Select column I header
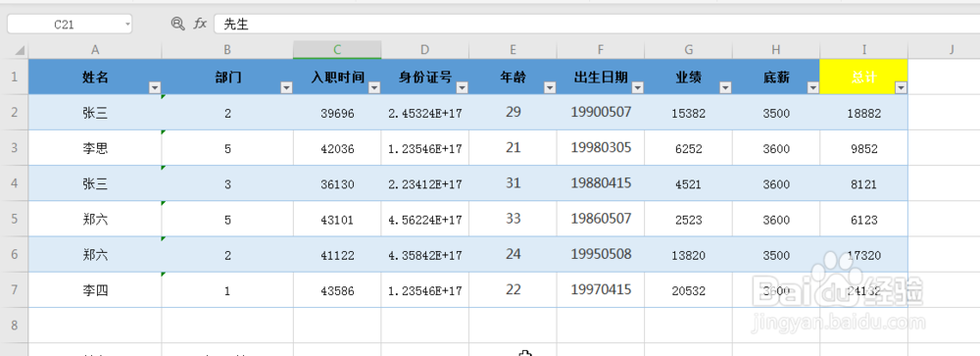The height and width of the screenshot is (356, 980). pyautogui.click(x=863, y=50)
